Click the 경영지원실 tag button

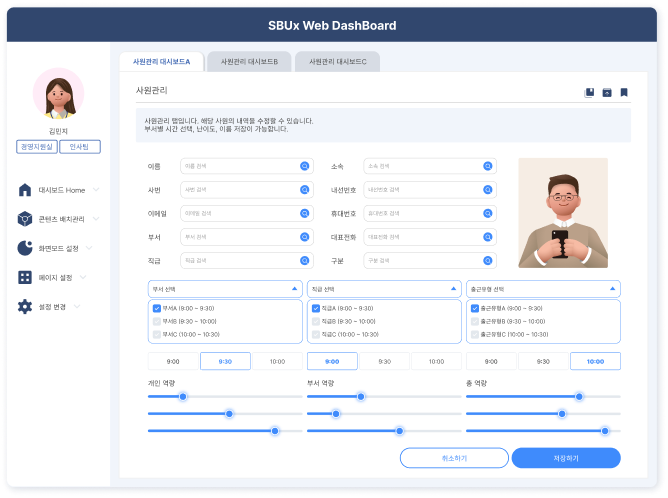pos(37,147)
